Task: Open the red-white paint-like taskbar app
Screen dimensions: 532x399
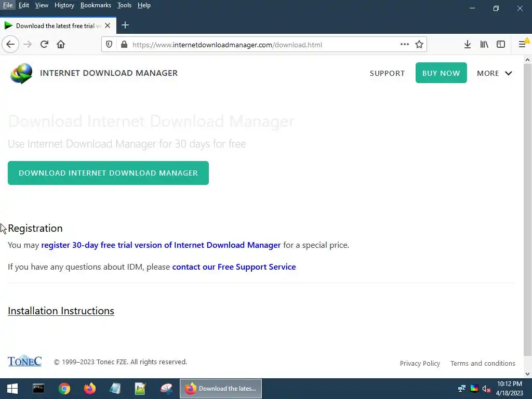Action: pos(166,389)
